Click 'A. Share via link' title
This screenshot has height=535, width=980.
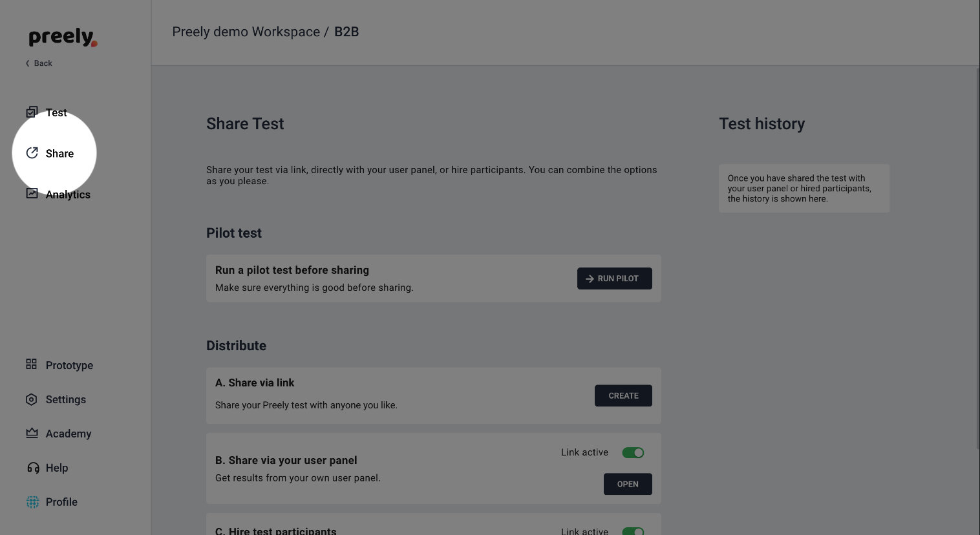[x=255, y=383]
